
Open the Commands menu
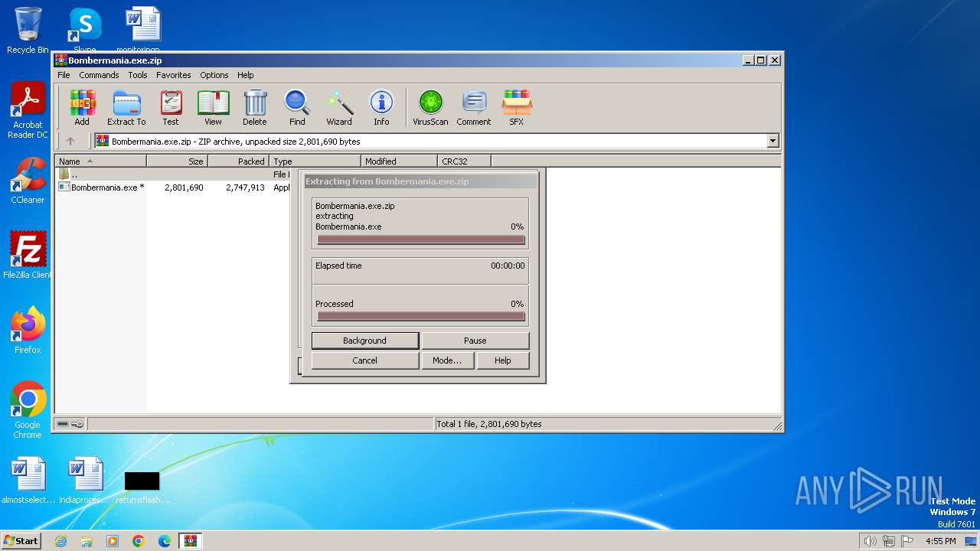[x=99, y=75]
